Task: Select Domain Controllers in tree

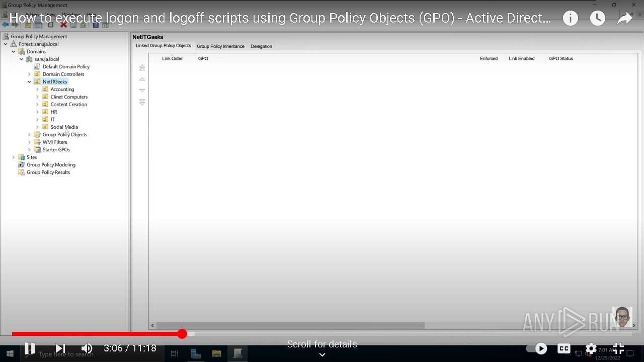Action: coord(63,74)
